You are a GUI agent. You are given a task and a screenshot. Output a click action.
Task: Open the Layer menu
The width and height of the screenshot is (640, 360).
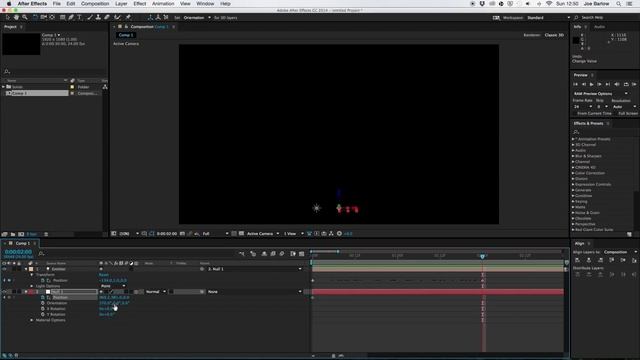click(121, 4)
